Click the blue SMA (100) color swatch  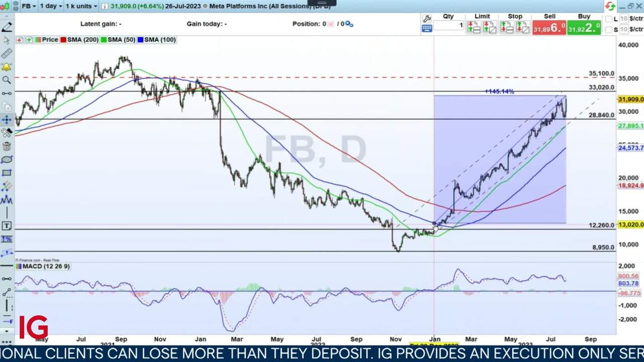click(140, 40)
